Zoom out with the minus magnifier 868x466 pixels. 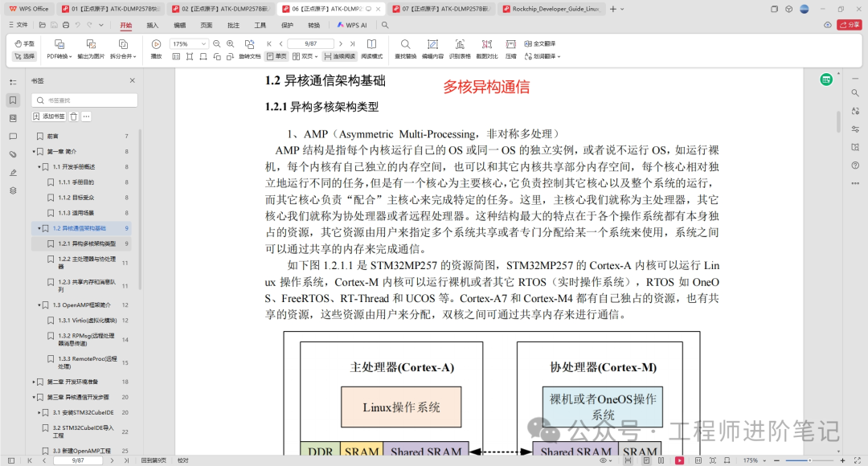click(217, 43)
